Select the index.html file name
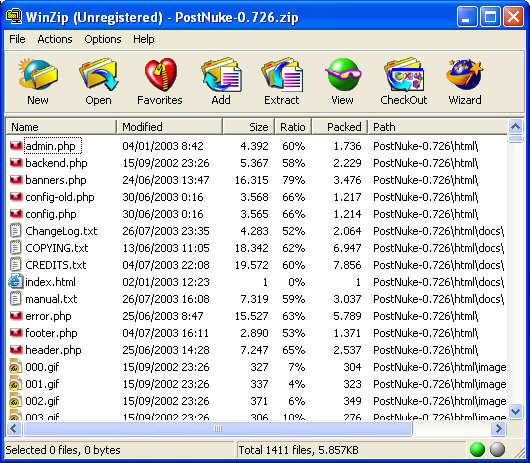 click(50, 282)
